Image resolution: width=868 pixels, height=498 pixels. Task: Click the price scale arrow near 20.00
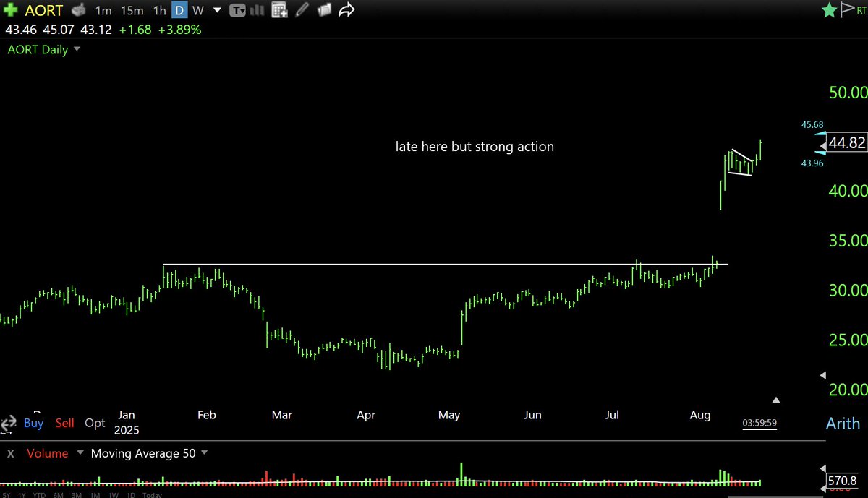tap(822, 376)
